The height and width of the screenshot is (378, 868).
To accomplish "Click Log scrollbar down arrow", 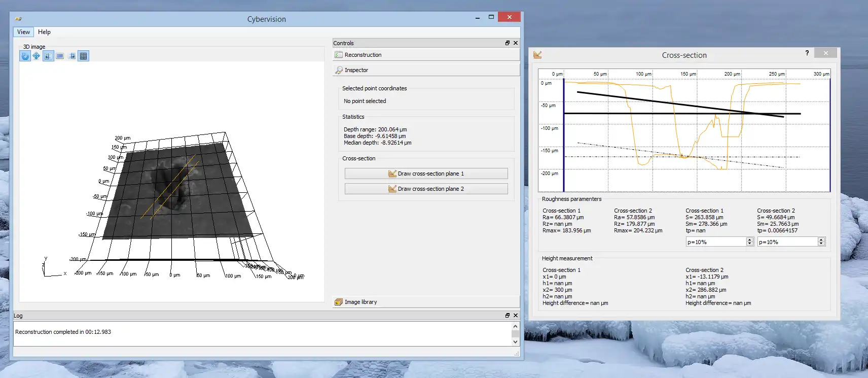I will click(x=516, y=342).
